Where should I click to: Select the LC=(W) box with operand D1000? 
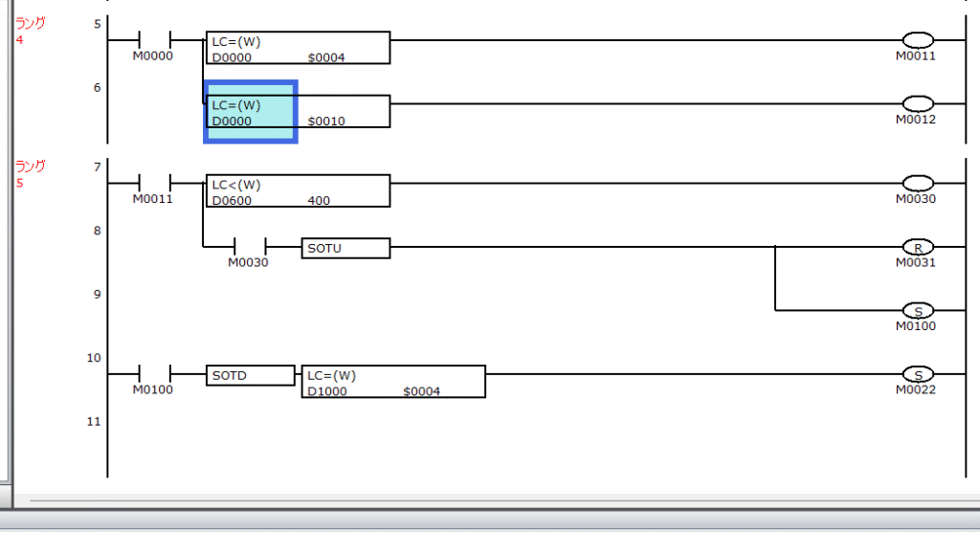[x=393, y=382]
